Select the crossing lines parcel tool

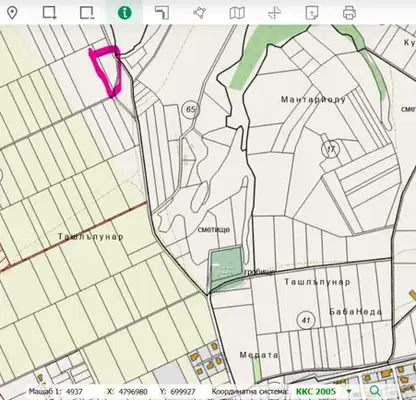[x=275, y=13]
